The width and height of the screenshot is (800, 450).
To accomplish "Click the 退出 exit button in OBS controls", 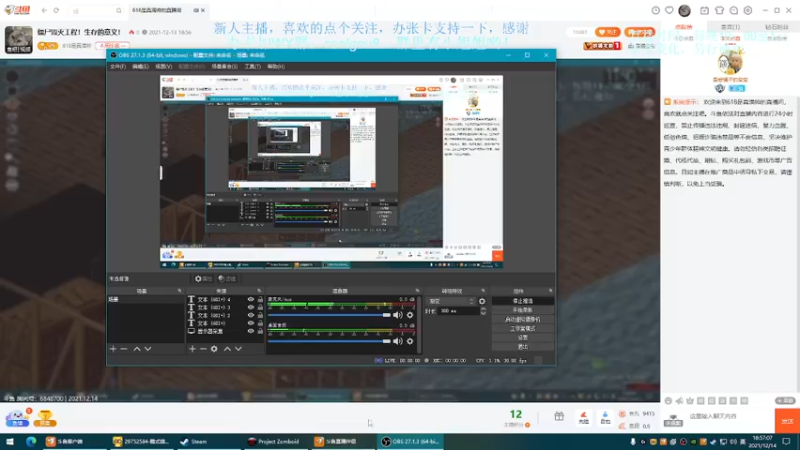I will [522, 347].
